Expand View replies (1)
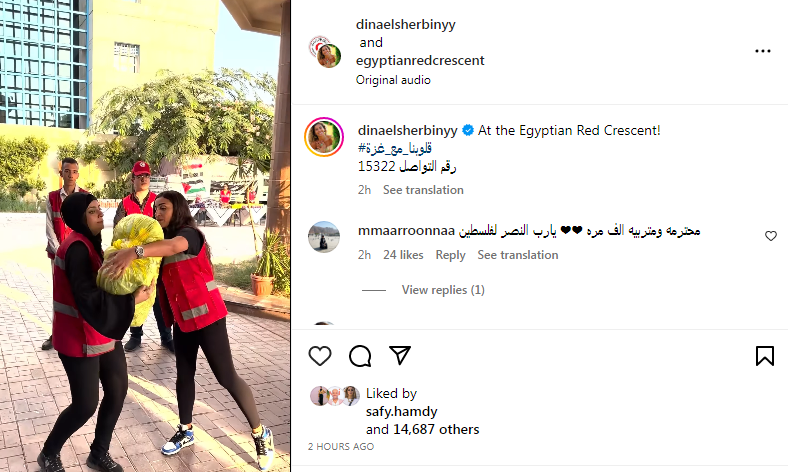 443,290
